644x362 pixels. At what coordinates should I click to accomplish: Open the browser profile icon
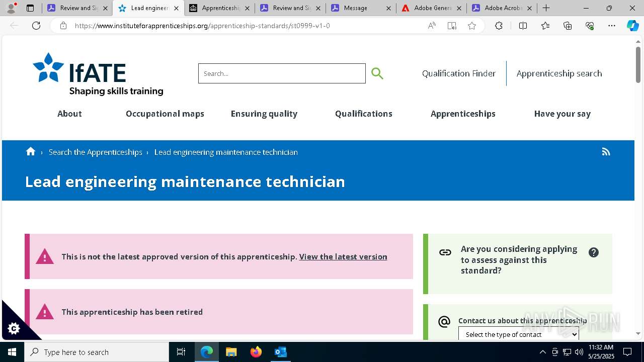[11, 8]
